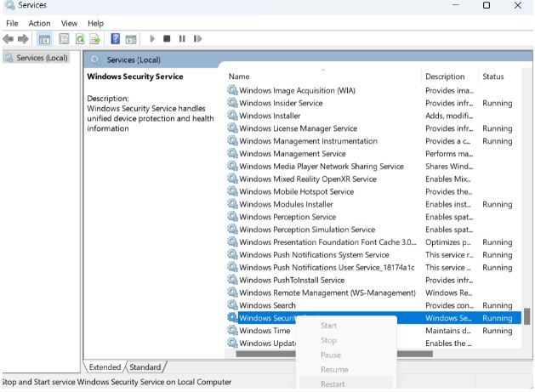Screen dimensions: 535x392
Task: Select Windows License Manager Service
Action: click(373, 128)
